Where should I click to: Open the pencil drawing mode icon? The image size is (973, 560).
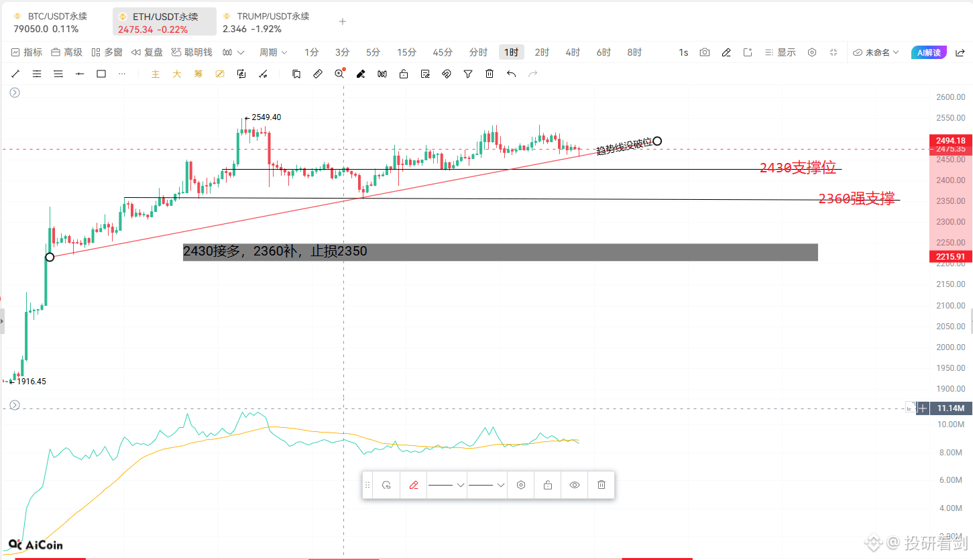[726, 52]
